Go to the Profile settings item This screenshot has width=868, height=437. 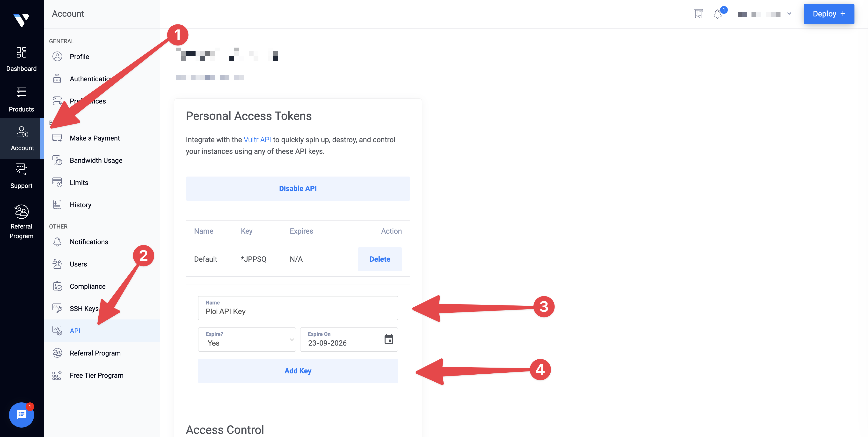[x=79, y=56]
